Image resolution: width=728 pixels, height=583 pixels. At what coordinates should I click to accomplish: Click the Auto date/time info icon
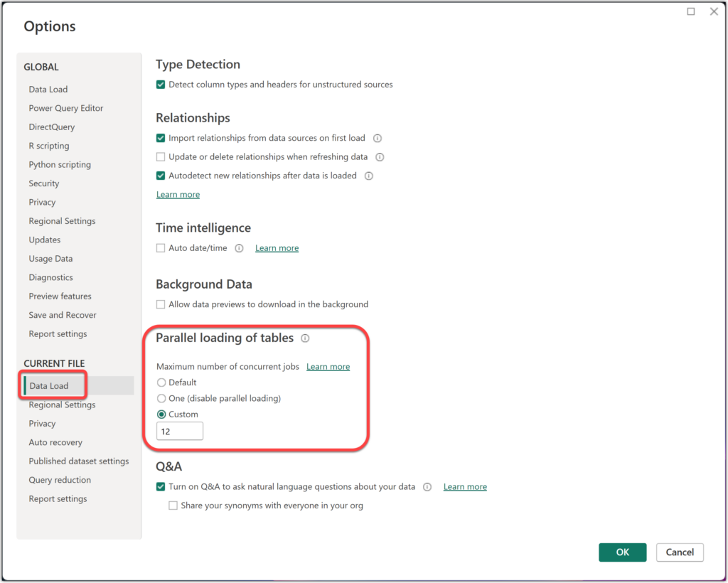click(x=239, y=247)
